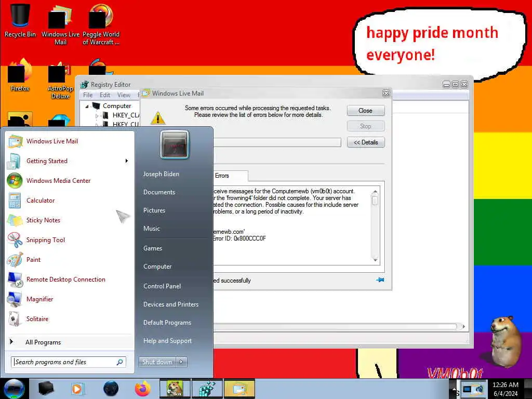Open the Edit menu in Registry Editor
This screenshot has width=532, height=399.
[104, 95]
